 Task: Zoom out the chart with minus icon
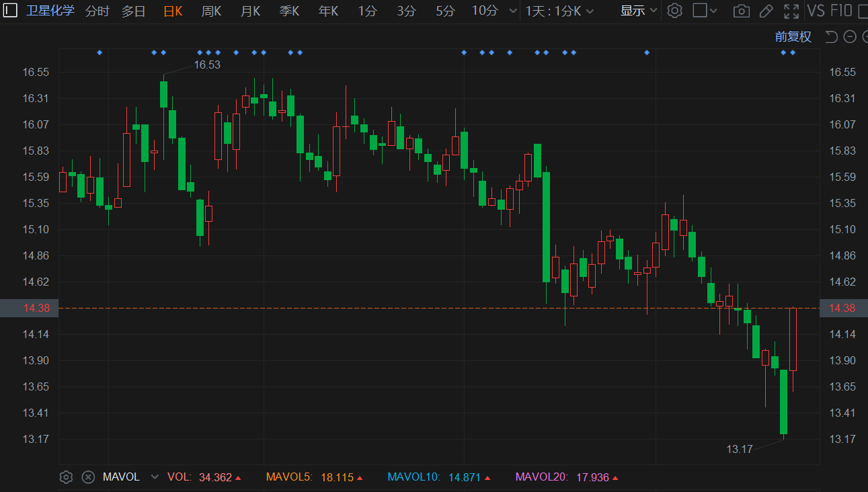point(849,37)
